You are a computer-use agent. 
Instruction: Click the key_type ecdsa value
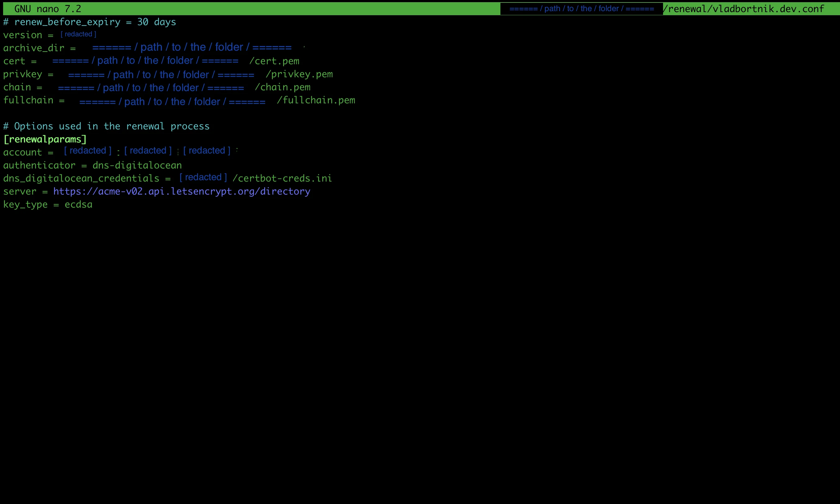pos(79,205)
